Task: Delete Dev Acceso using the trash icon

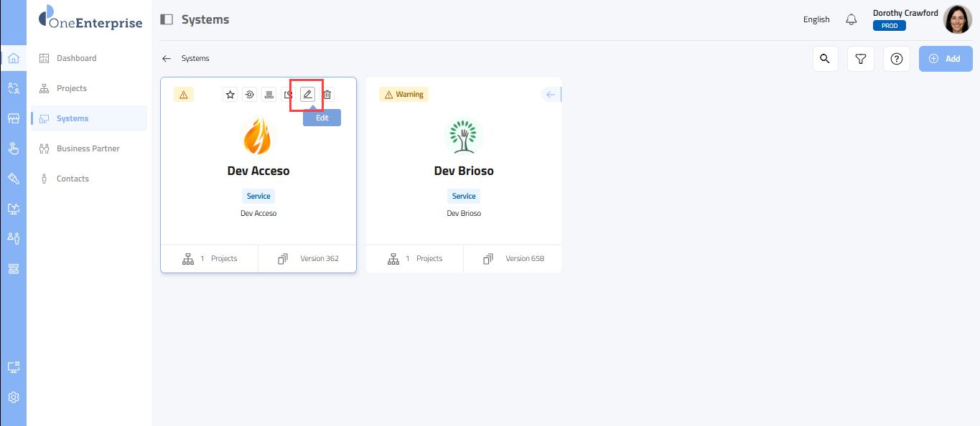Action: pyautogui.click(x=327, y=95)
